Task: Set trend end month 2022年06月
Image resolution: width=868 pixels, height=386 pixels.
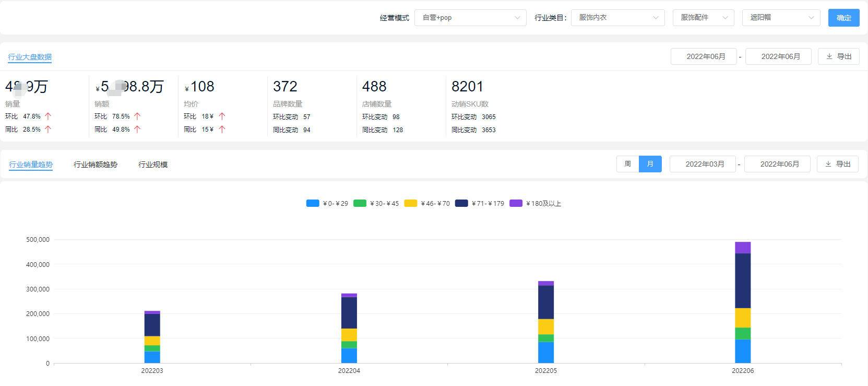Action: coord(777,164)
